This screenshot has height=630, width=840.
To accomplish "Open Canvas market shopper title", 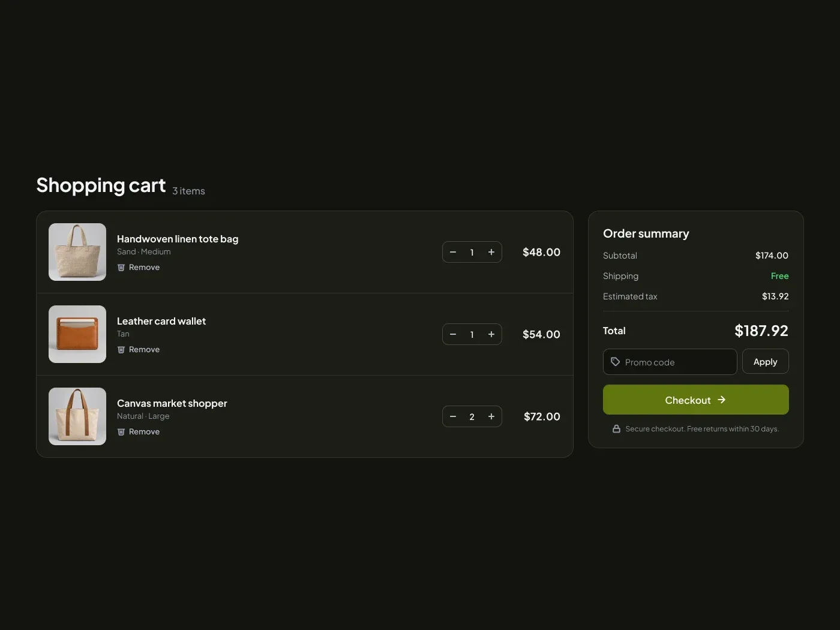I will point(172,403).
